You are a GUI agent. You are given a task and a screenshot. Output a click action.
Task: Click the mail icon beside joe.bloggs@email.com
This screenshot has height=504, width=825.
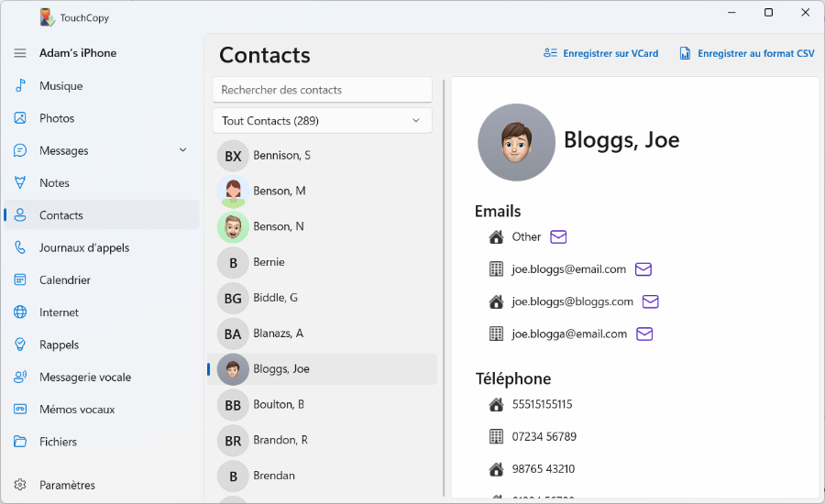tap(643, 269)
